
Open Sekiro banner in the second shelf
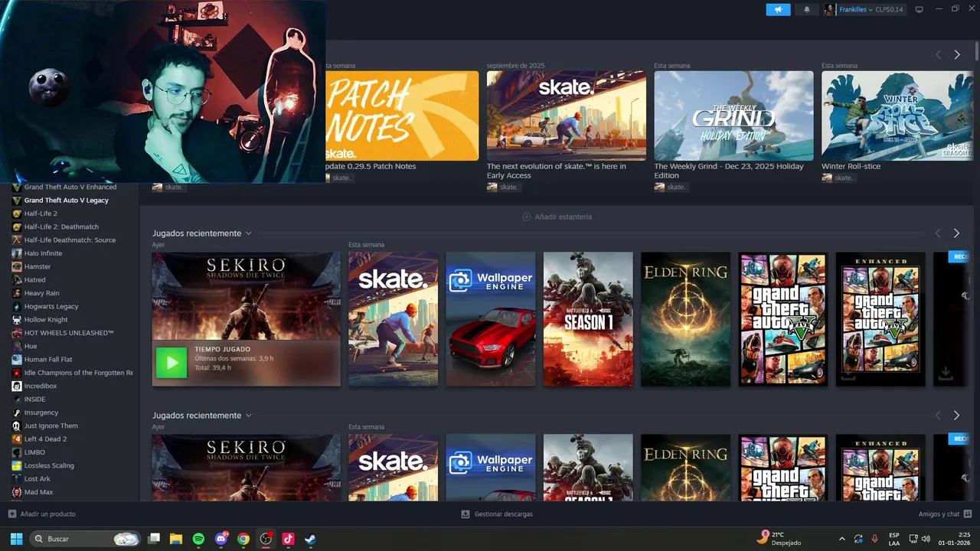(247, 468)
